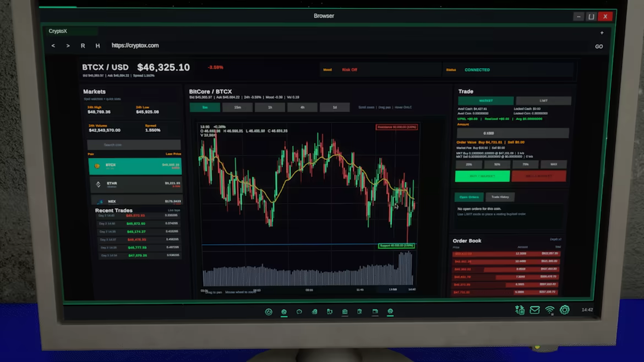Click the ETHR diamond icon in Markets
The width and height of the screenshot is (644, 362).
[98, 184]
